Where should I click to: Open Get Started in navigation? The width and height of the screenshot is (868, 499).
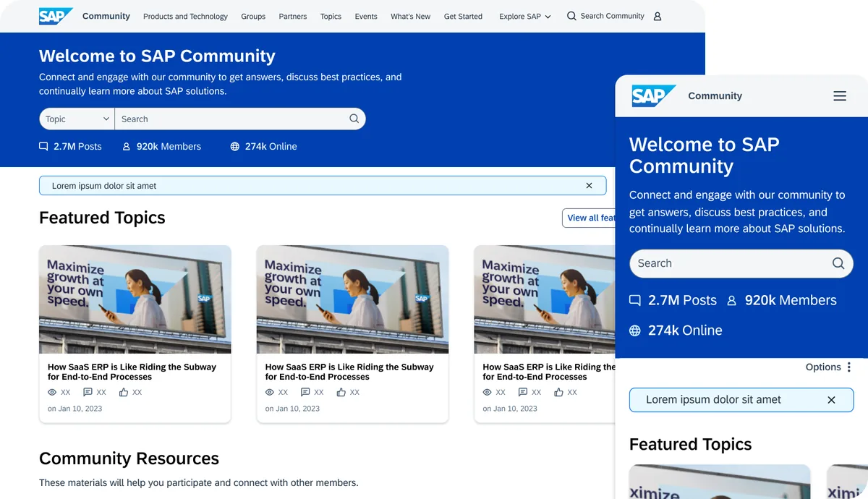coord(463,16)
